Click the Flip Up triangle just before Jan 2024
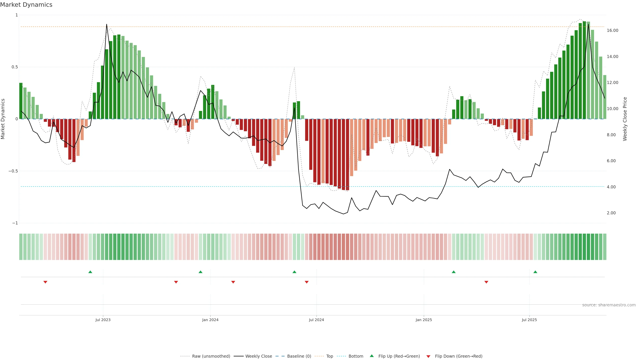 (201, 272)
